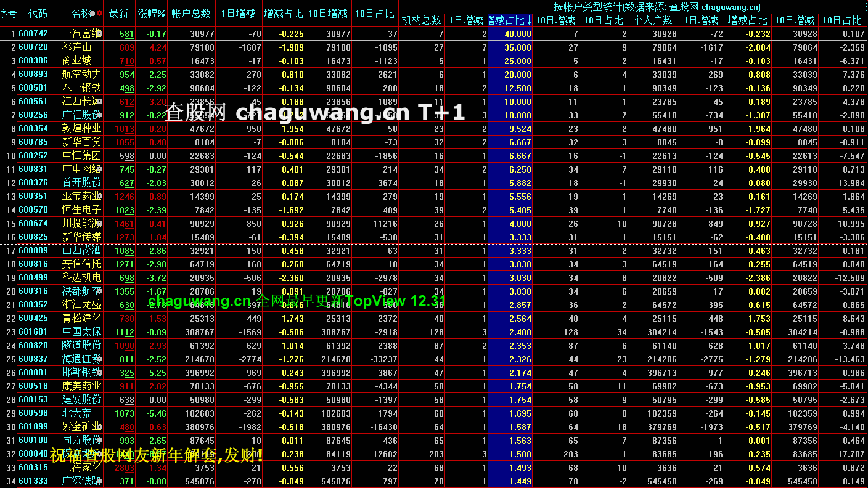Image resolution: width=868 pixels, height=488 pixels.
Task: Click the 序号 column header
Action: 9,14
